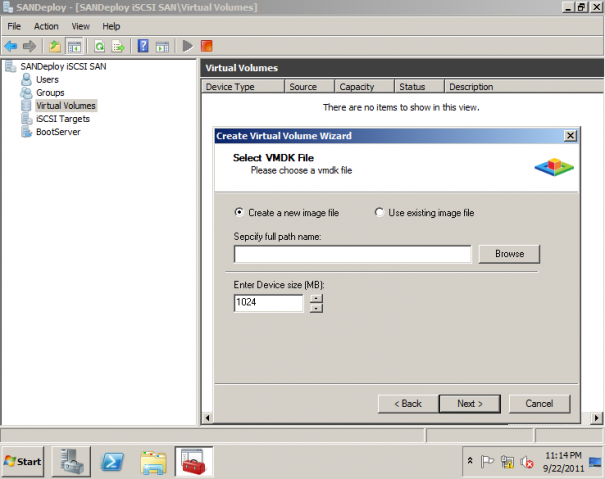Open Server Manager from the taskbar

pos(71,462)
